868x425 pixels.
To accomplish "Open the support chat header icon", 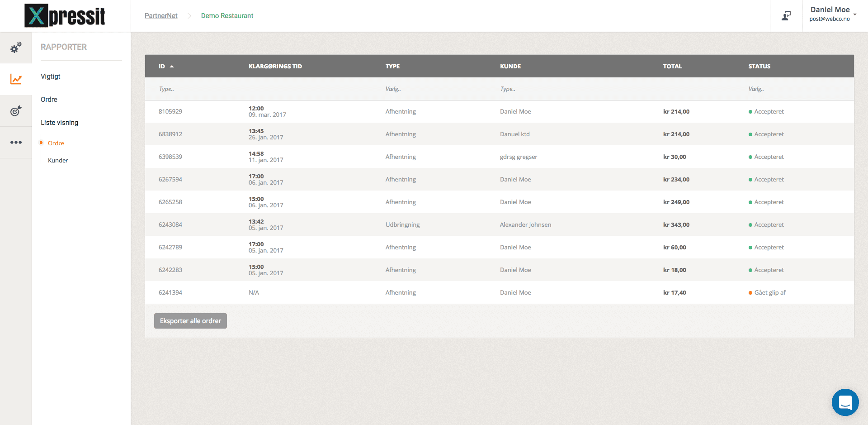I will tap(786, 16).
